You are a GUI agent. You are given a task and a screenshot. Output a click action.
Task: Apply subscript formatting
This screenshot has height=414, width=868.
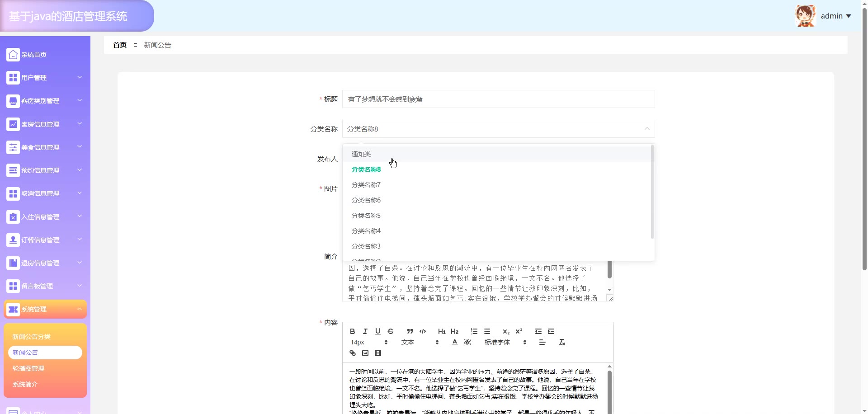tap(506, 331)
